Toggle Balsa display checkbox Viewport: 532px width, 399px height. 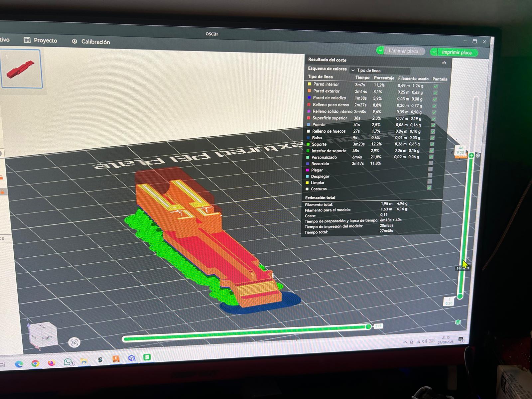(432, 138)
